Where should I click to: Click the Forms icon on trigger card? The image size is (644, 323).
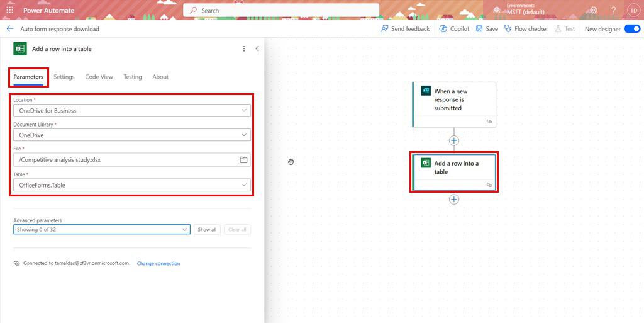click(426, 91)
